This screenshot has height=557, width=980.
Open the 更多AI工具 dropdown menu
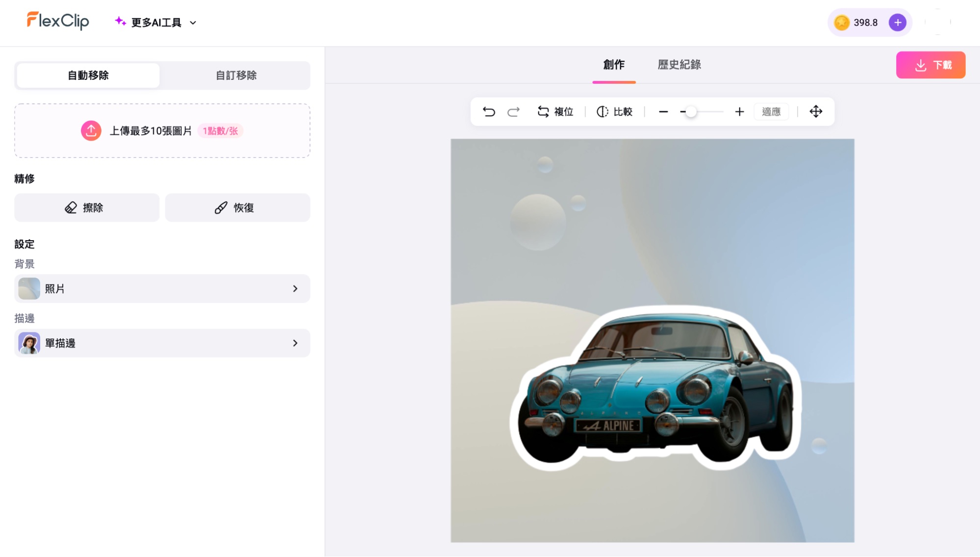click(156, 23)
